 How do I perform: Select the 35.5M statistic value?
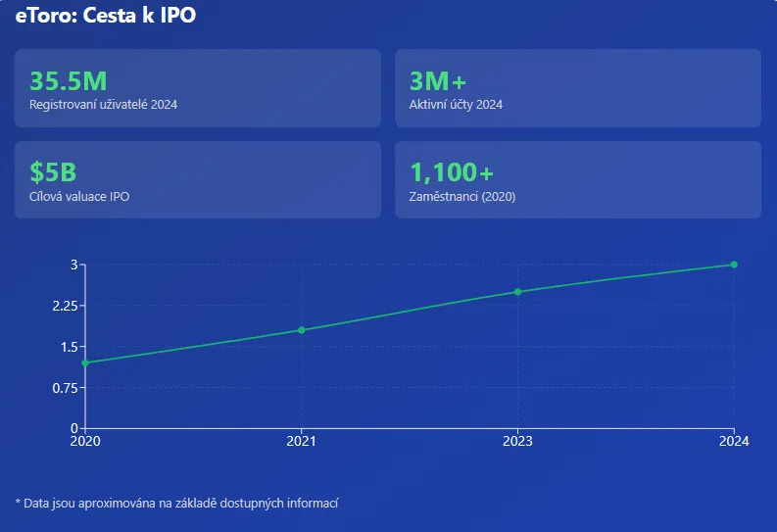[68, 81]
